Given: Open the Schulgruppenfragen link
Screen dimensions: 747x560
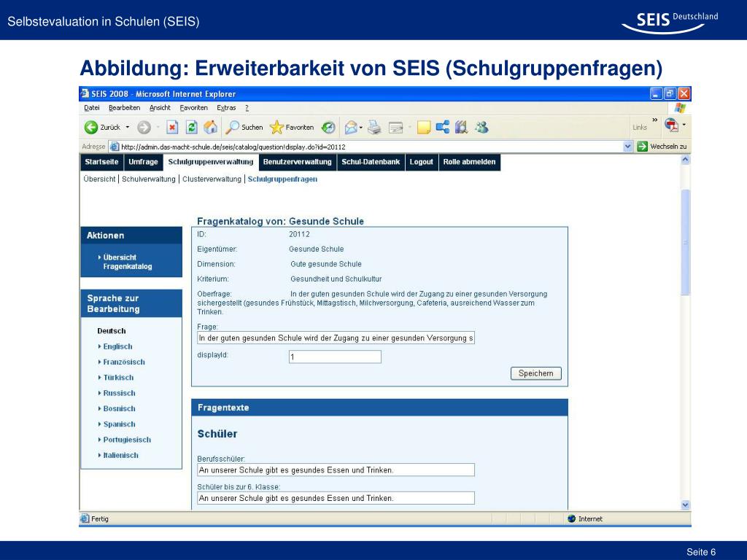Looking at the screenshot, I should tap(282, 179).
